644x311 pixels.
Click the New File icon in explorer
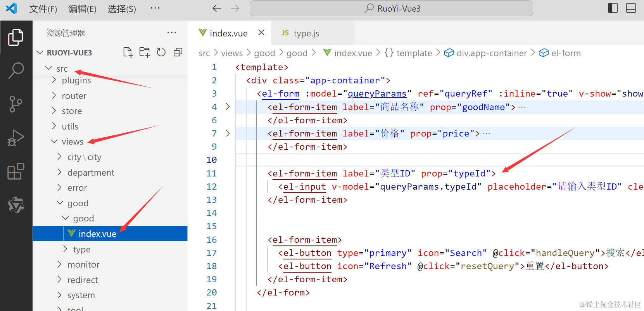point(128,52)
